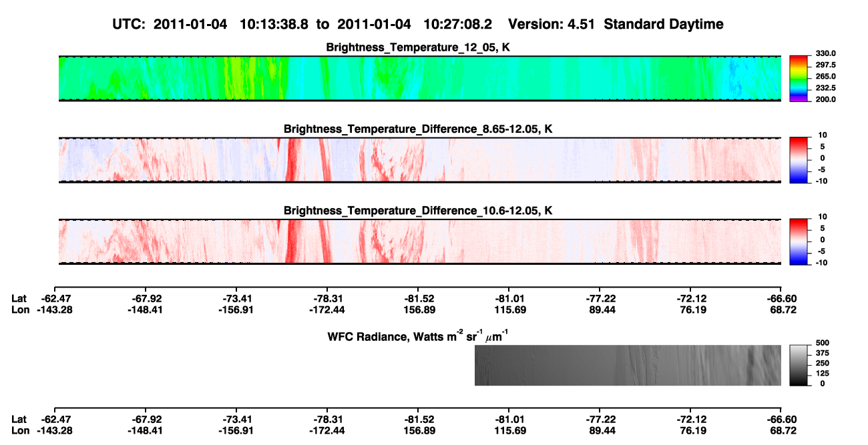868x445 pixels.
Task: Click the 10.6-12.05 difference image strip
Action: pyautogui.click(x=419, y=241)
